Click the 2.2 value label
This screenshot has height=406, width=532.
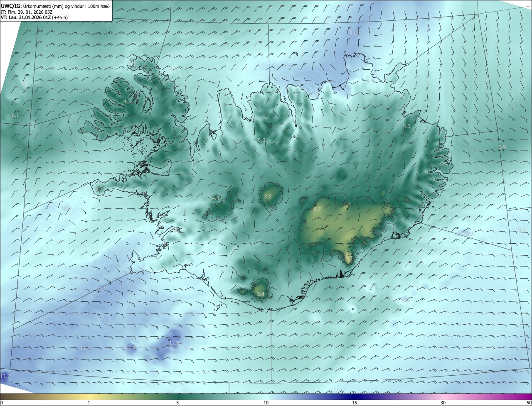coord(349,258)
